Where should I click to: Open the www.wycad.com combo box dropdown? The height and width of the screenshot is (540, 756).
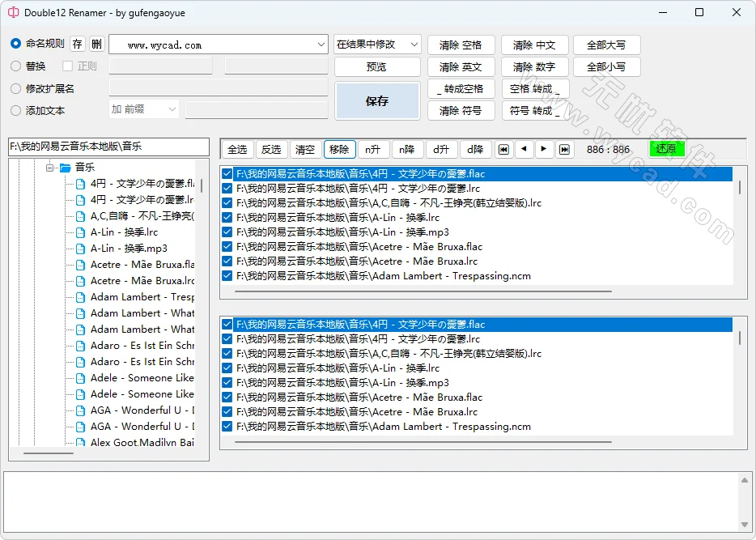[320, 45]
